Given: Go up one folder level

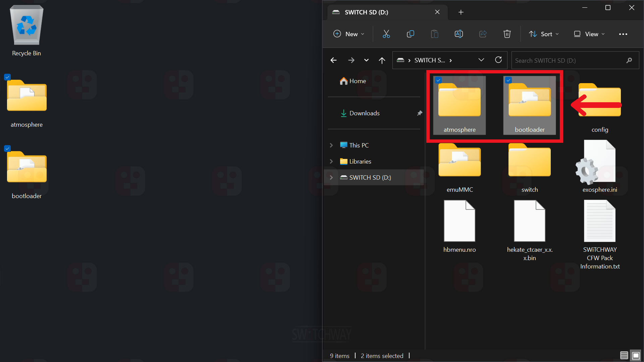Looking at the screenshot, I should tap(382, 60).
